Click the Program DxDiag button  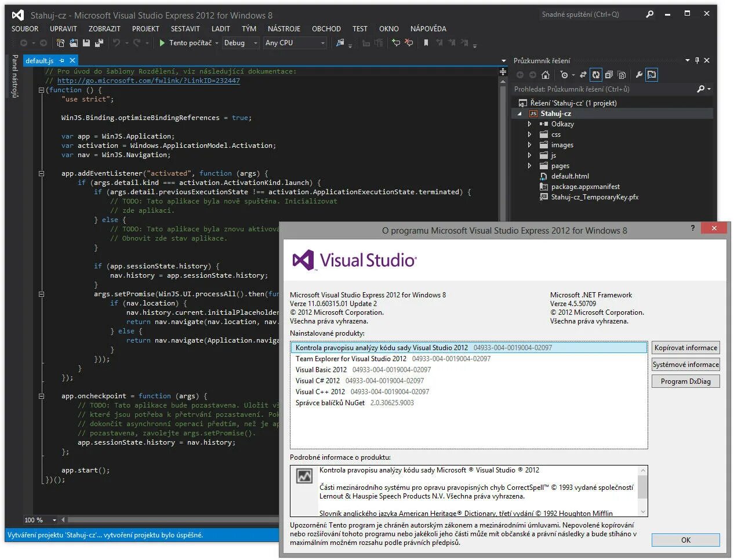[686, 381]
